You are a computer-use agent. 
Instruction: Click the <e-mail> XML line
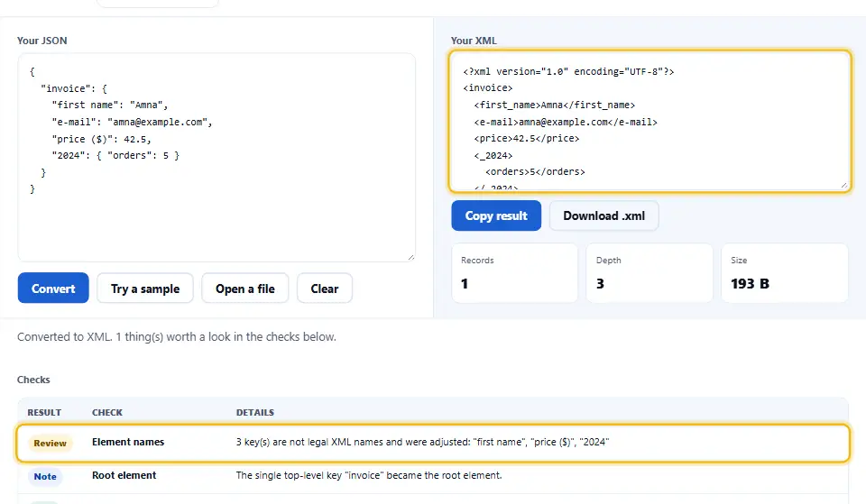566,122
